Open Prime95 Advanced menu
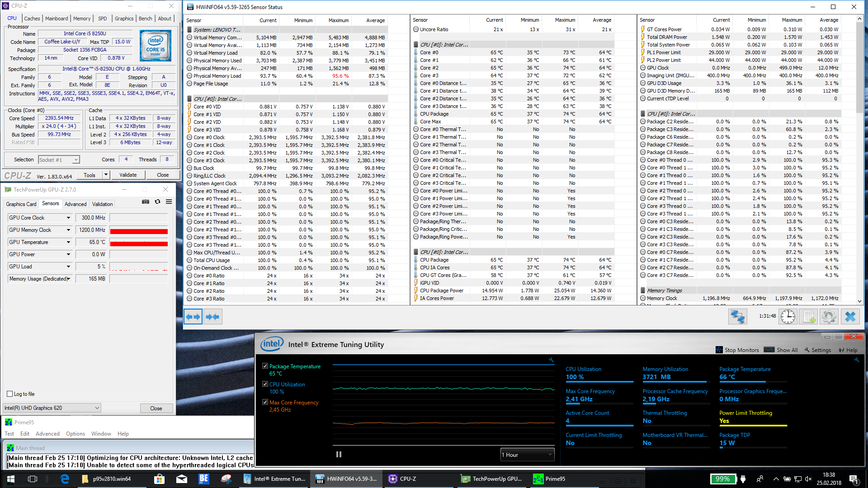 click(47, 434)
